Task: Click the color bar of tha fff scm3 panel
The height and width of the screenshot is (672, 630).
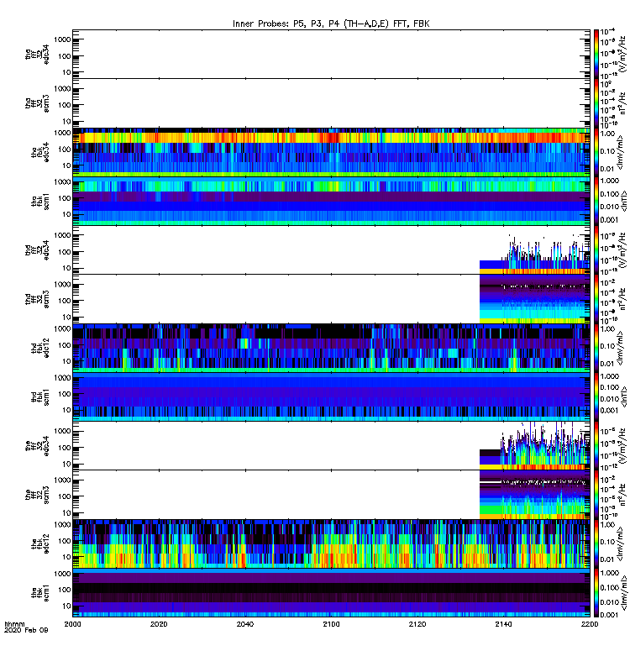Action: pyautogui.click(x=596, y=103)
